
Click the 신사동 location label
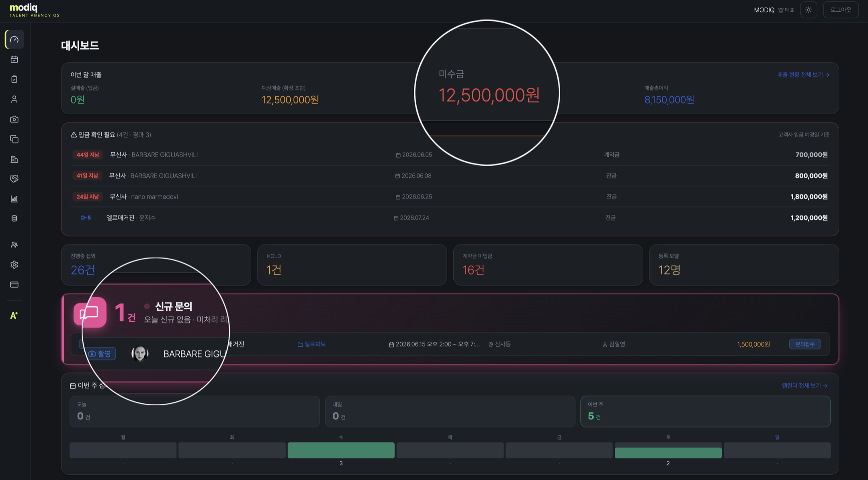point(500,344)
